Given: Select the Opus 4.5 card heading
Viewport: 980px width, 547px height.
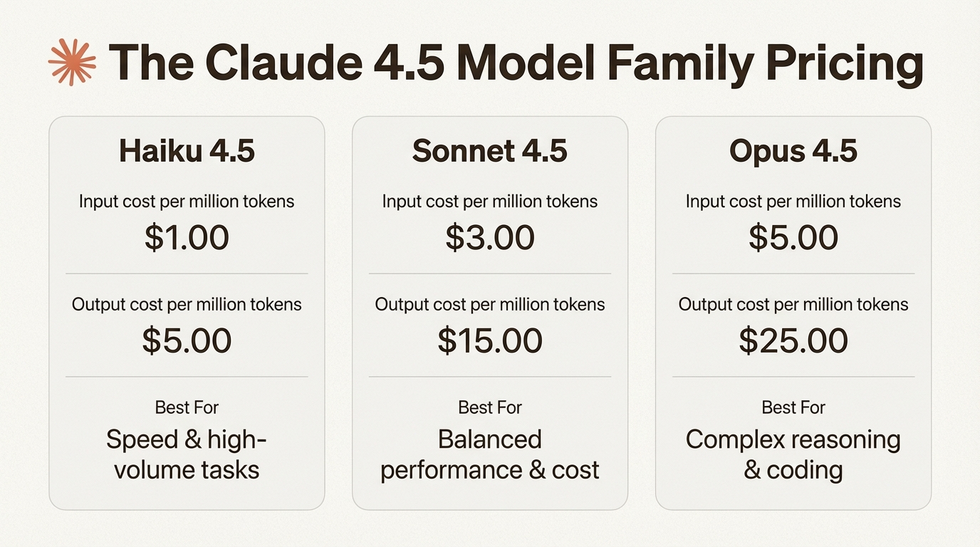Looking at the screenshot, I should coord(793,151).
